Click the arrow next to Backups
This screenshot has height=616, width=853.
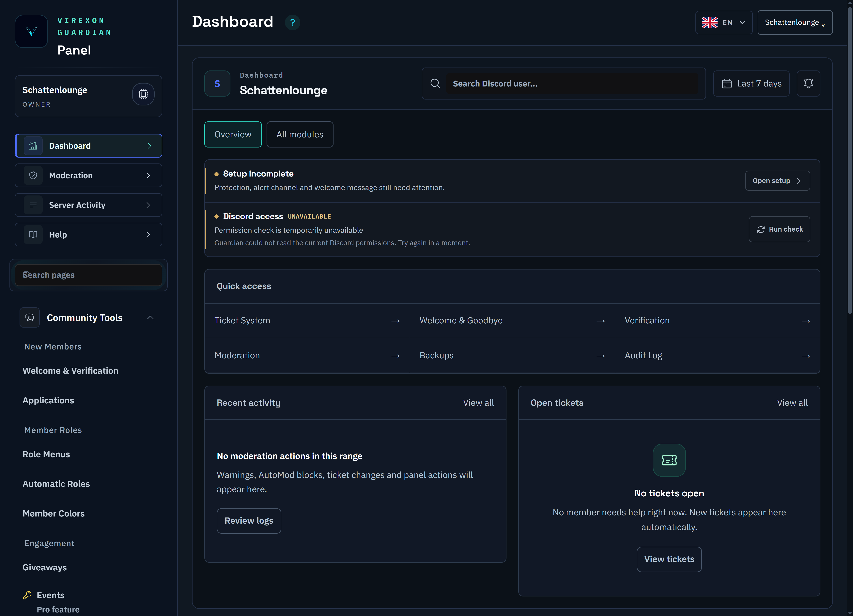(601, 356)
